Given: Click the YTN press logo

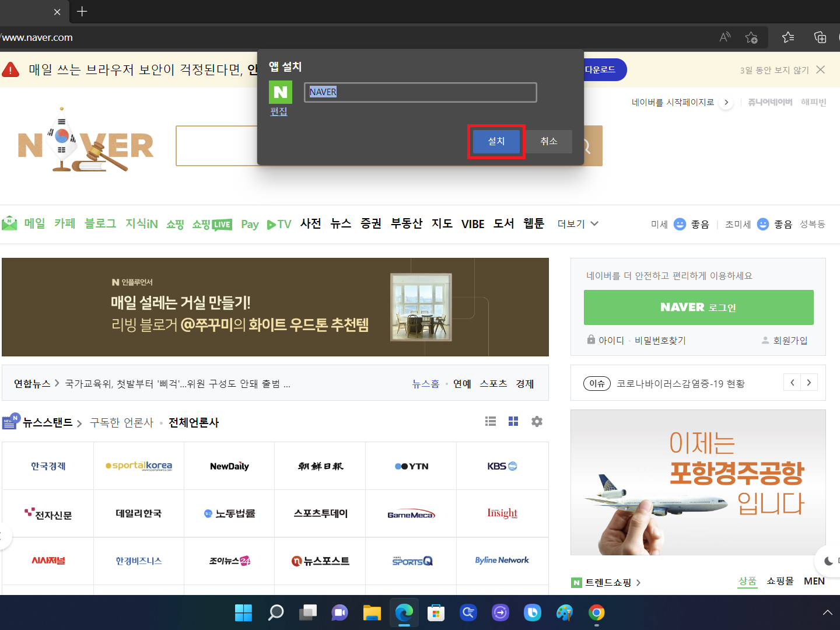Looking at the screenshot, I should [411, 466].
